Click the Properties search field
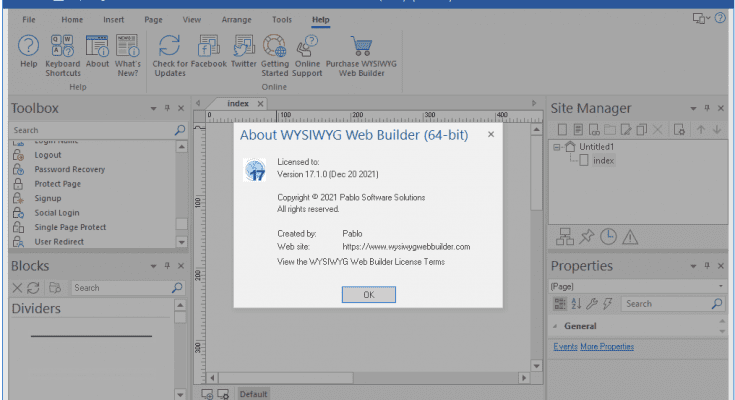The image size is (735, 400). 666,304
